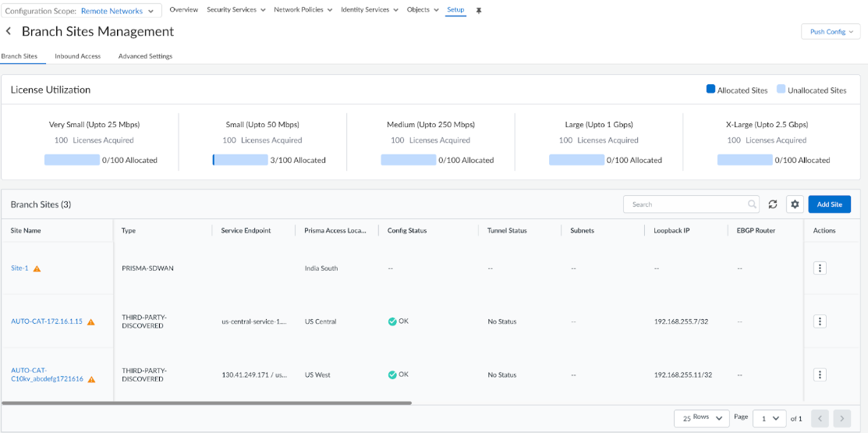The height and width of the screenshot is (433, 868).
Task: Go to next page arrow
Action: 841,418
